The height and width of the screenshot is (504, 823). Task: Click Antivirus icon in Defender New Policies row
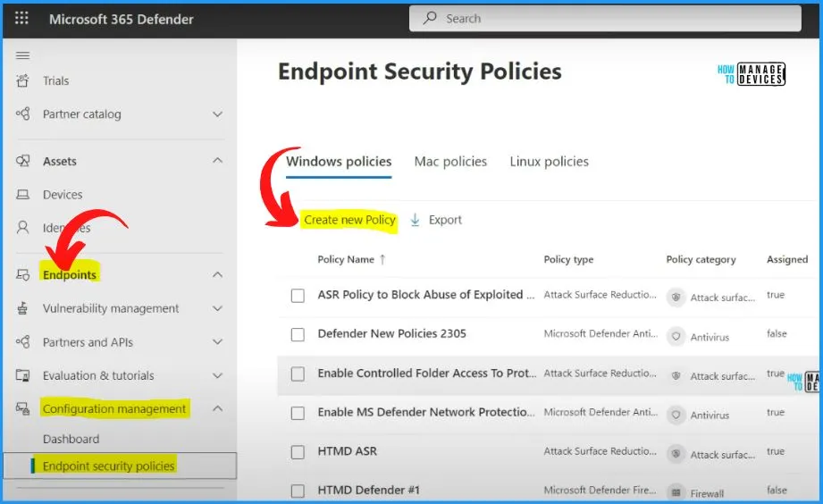pyautogui.click(x=676, y=337)
